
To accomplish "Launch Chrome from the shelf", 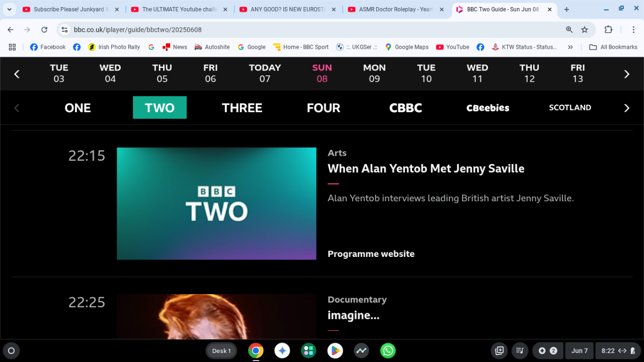I will click(256, 350).
